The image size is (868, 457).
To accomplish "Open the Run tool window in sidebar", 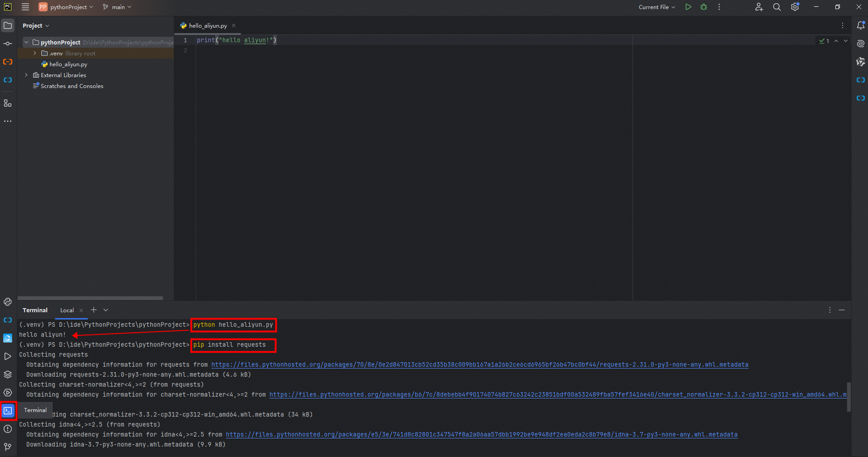I will coord(8,356).
